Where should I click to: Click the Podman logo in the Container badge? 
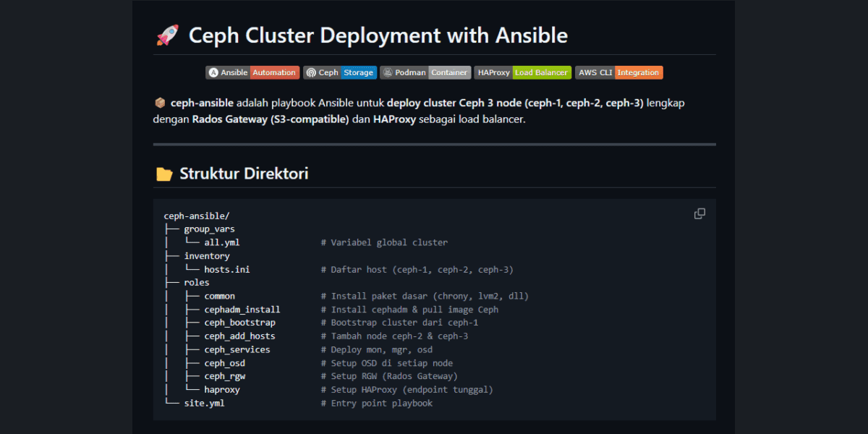(x=388, y=72)
